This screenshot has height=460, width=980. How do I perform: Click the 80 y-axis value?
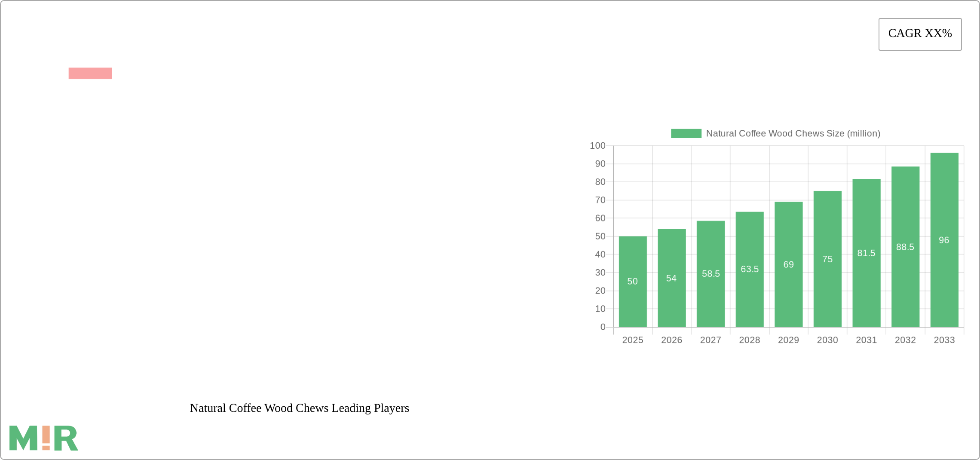[x=600, y=182]
